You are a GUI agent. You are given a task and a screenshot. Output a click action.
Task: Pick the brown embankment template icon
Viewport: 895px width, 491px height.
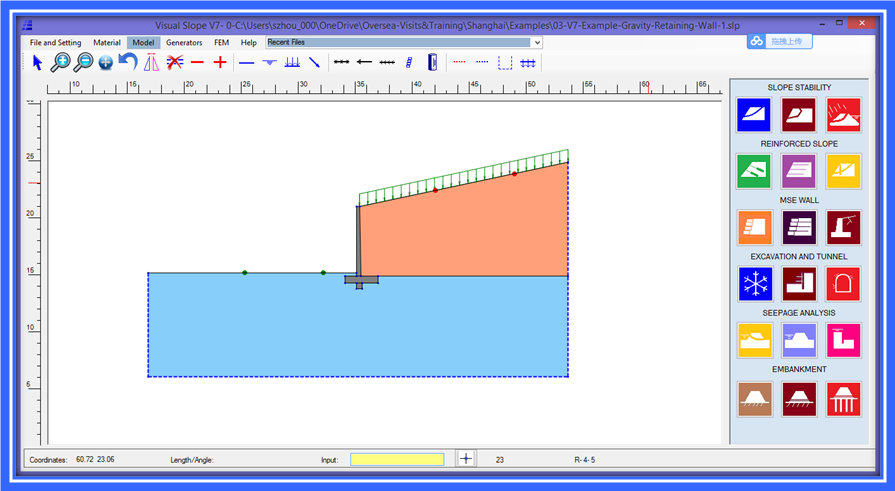[x=754, y=397]
